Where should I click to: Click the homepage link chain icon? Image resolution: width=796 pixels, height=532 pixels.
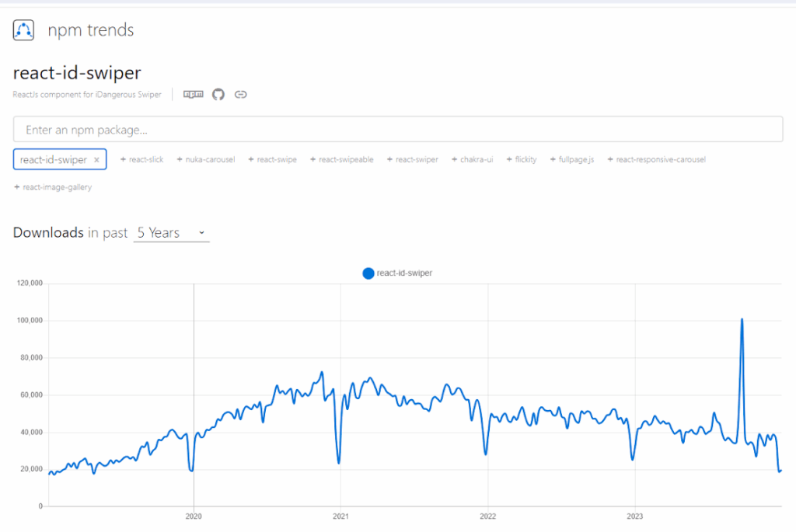(241, 95)
